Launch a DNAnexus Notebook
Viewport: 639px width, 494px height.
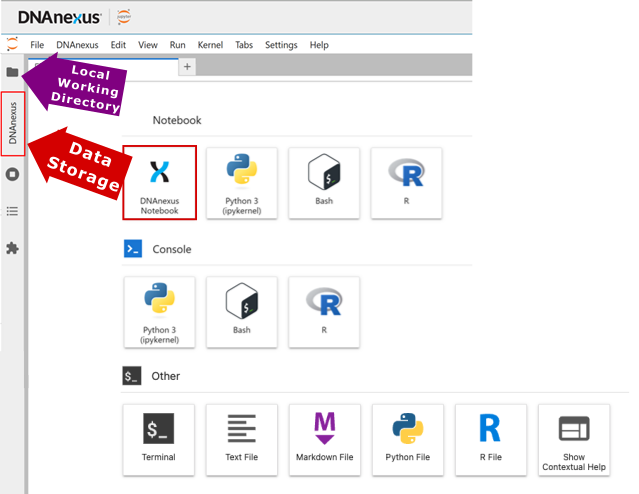click(159, 183)
